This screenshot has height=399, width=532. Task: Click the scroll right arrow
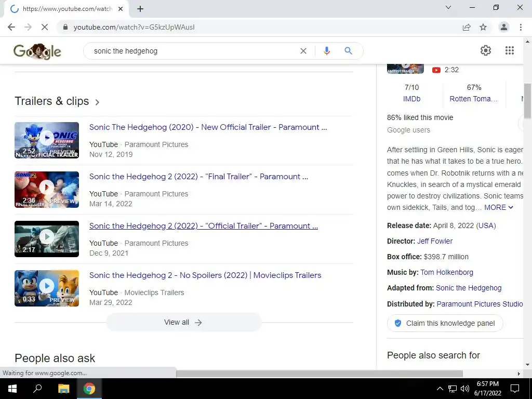pyautogui.click(x=518, y=374)
